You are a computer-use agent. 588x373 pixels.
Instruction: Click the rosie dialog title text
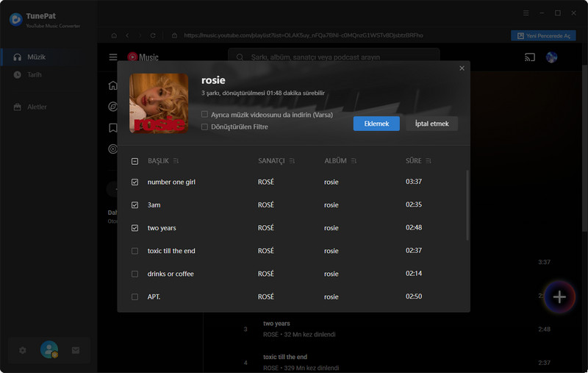point(213,80)
